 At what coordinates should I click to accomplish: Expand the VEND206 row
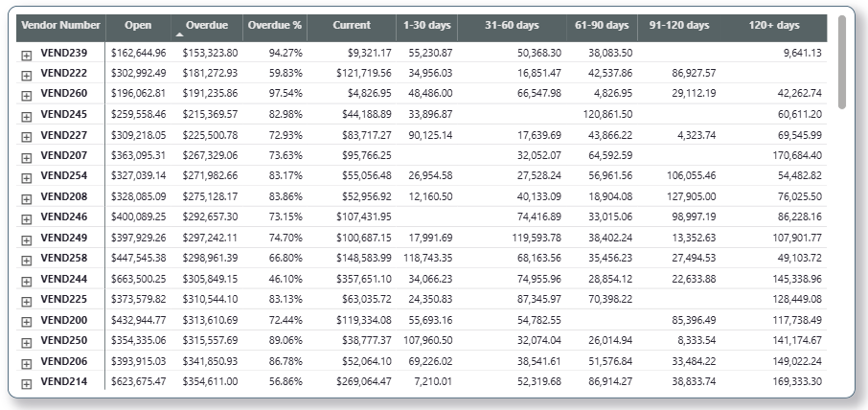pyautogui.click(x=26, y=363)
